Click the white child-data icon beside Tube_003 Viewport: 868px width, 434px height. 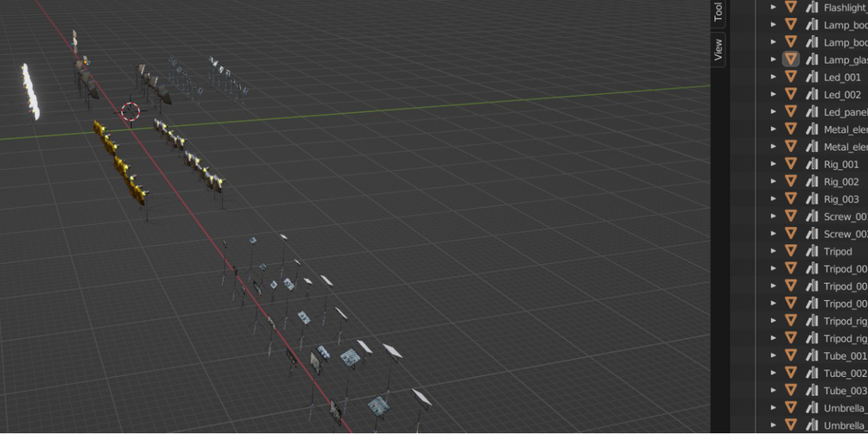pos(812,390)
